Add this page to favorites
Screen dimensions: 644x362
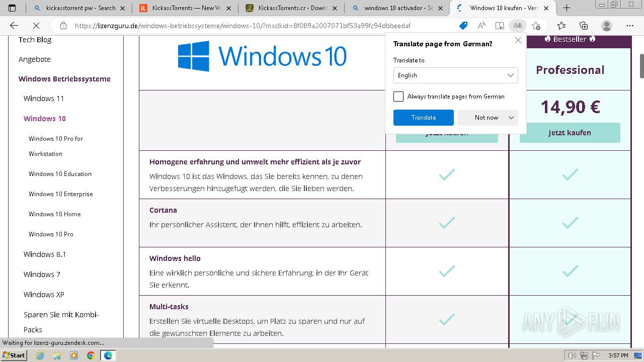tap(536, 26)
